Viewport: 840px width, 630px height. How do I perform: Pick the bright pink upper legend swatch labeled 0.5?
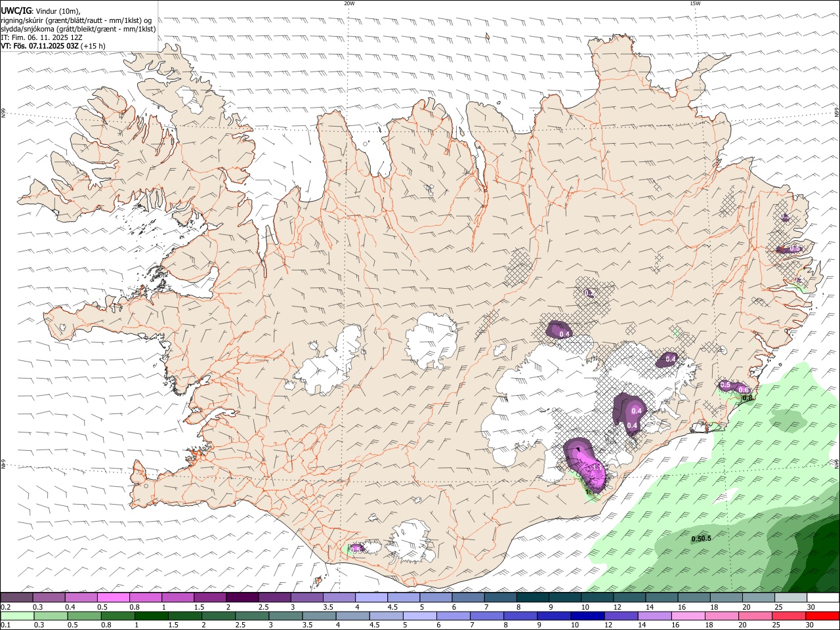coord(113,598)
